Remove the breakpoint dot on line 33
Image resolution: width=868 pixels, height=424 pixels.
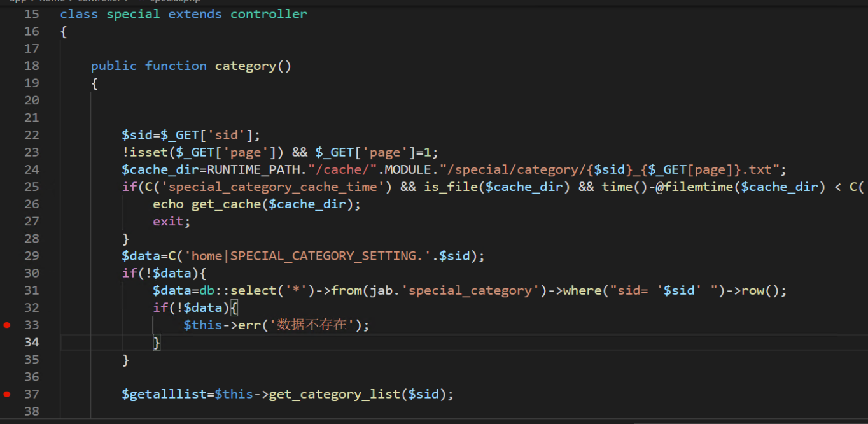[7, 325]
